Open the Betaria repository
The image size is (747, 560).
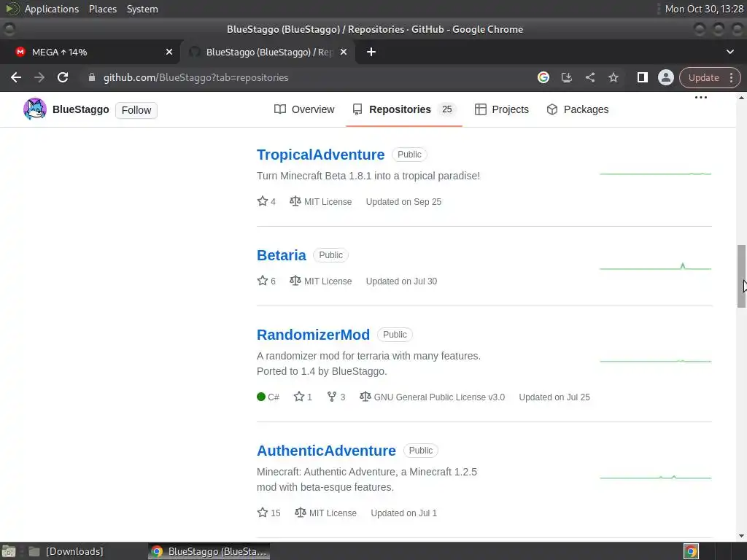[x=281, y=255]
